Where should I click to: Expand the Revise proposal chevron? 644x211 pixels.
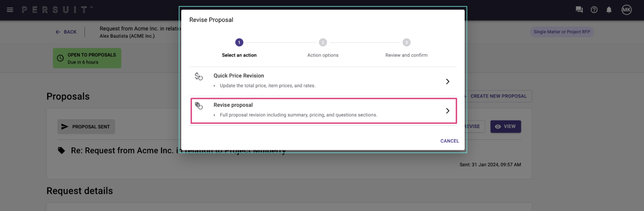pyautogui.click(x=448, y=111)
